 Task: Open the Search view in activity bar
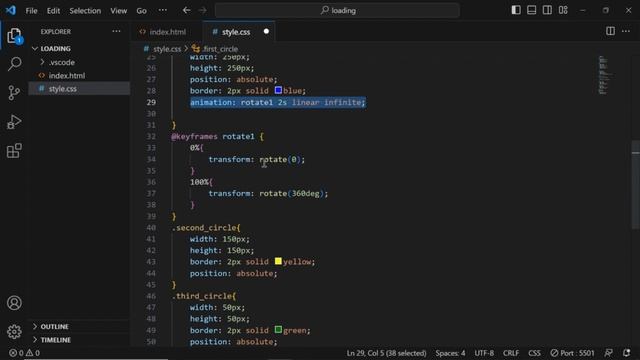point(14,64)
